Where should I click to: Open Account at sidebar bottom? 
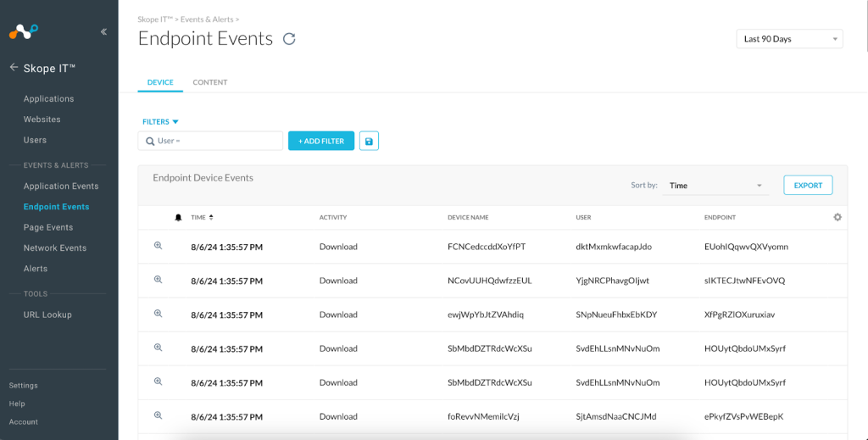point(23,421)
